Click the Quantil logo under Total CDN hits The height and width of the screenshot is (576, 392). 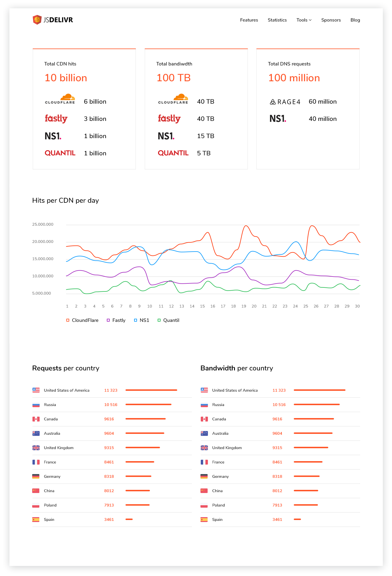[x=60, y=153]
